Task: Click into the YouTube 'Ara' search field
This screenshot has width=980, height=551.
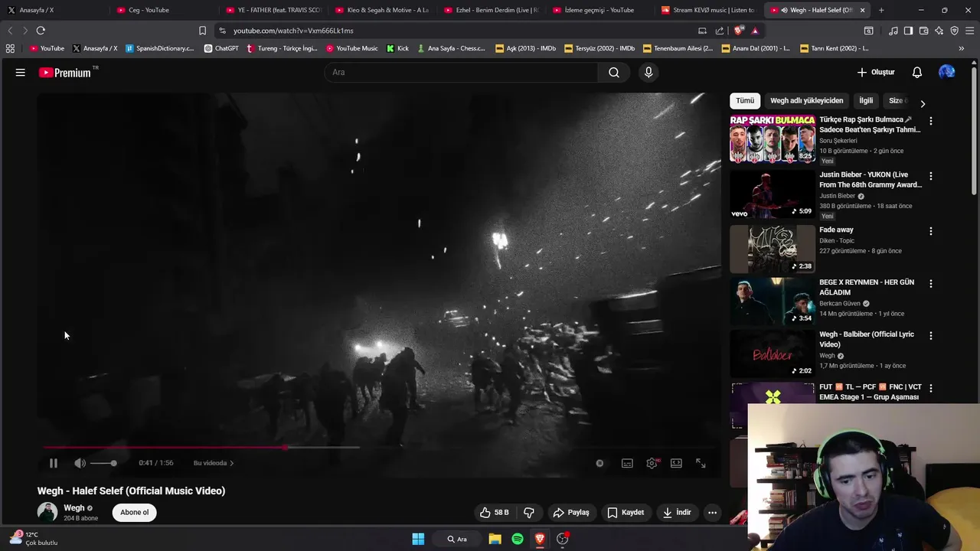Action: tap(461, 72)
